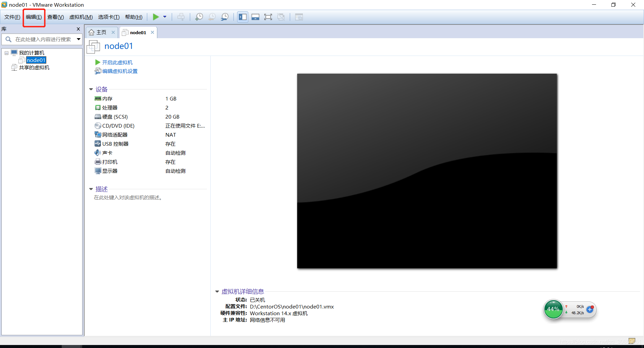Screen dimensions: 644x348
Task: Click the config file path node01.vmx
Action: [292, 307]
